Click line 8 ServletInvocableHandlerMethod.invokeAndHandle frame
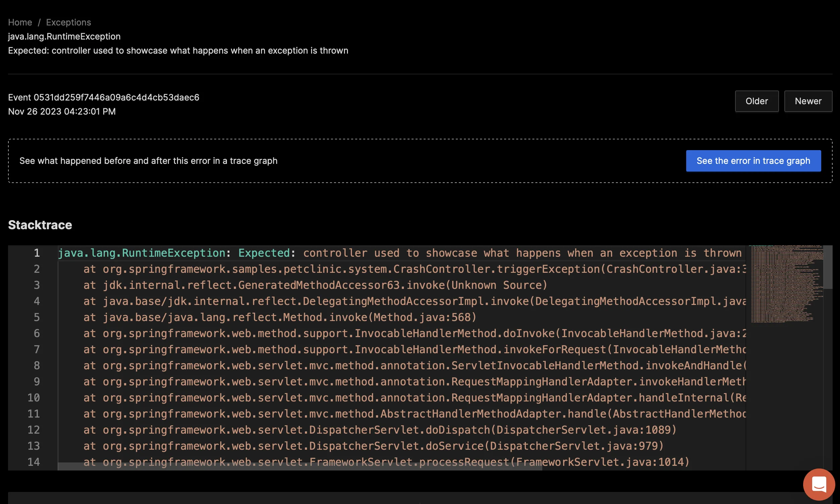The image size is (840, 504). 414,366
